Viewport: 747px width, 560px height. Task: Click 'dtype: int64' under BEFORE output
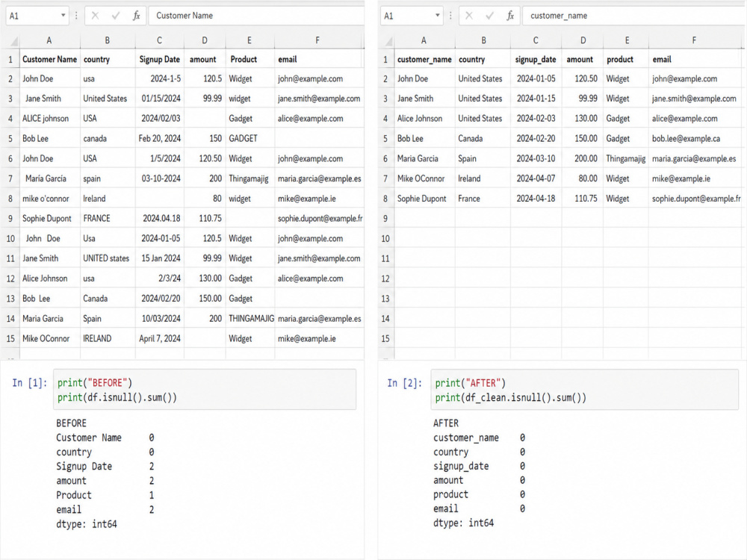click(x=86, y=524)
